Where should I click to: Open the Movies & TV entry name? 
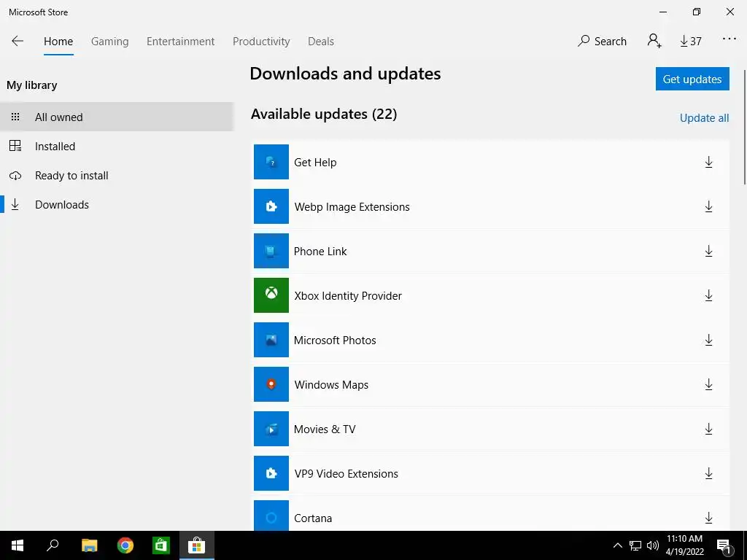(325, 429)
